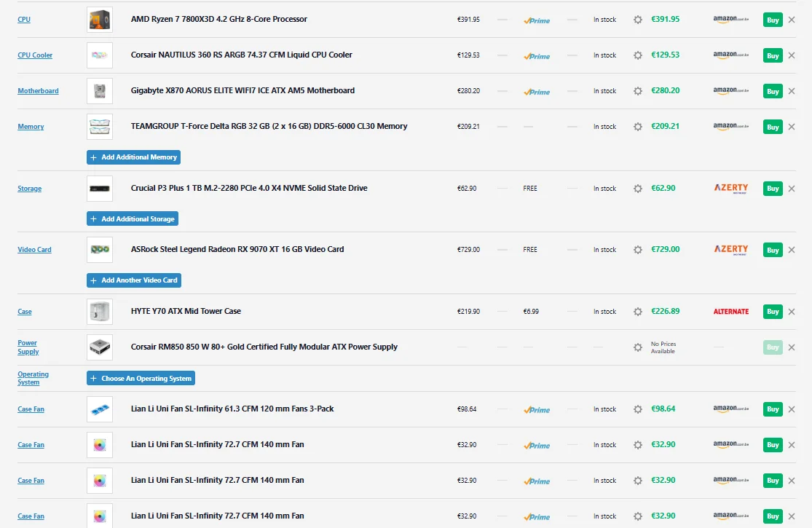
Task: Buy the ASRock Radeon RX 9070 XT
Action: pos(773,250)
